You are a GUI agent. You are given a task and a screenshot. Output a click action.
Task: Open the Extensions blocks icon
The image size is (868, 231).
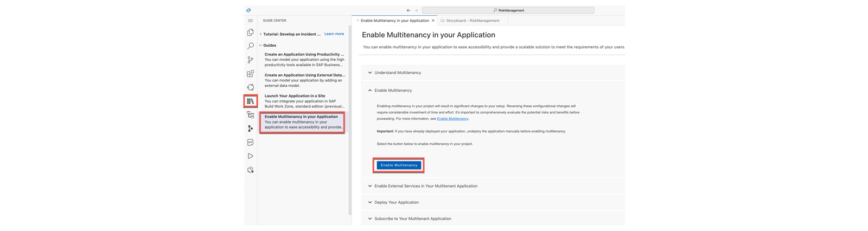click(x=250, y=74)
